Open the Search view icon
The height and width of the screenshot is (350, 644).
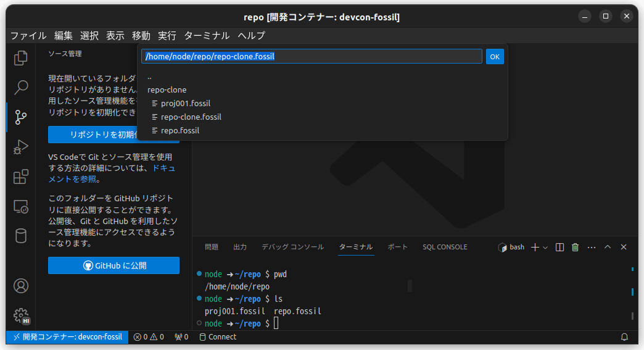[x=20, y=88]
